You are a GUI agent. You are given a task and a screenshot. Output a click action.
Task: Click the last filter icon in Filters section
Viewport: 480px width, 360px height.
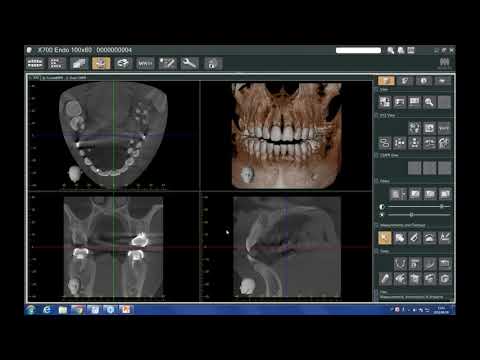(445, 194)
